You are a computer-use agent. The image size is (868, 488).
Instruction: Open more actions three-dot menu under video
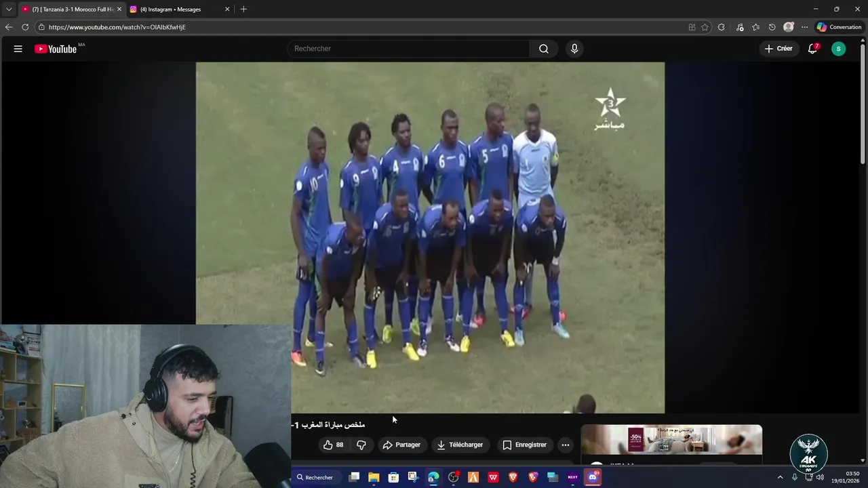566,445
